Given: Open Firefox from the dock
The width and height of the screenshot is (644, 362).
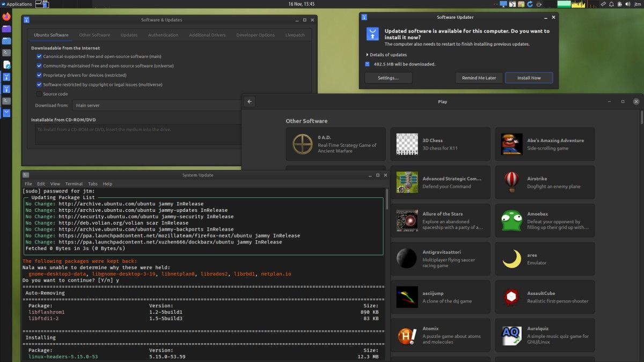Looking at the screenshot, I should [x=6, y=16].
